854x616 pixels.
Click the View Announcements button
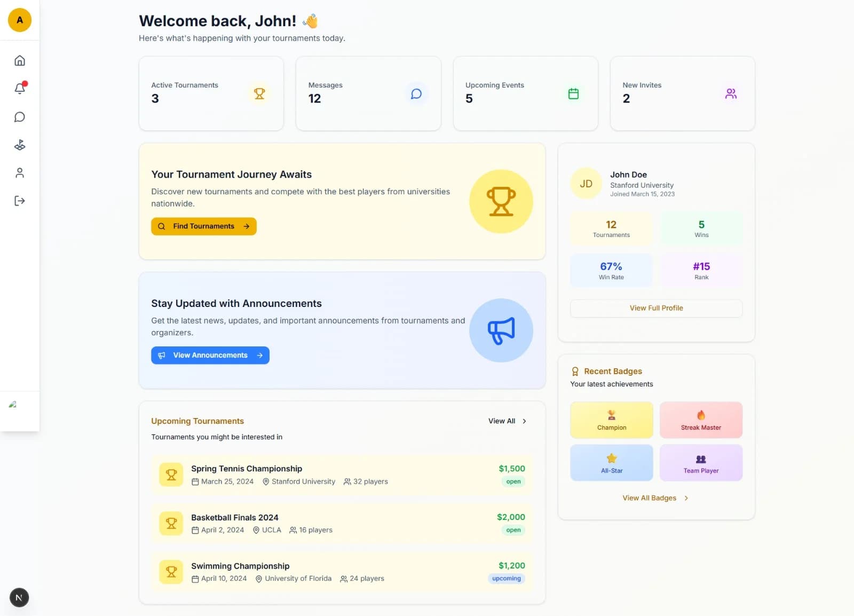point(210,356)
